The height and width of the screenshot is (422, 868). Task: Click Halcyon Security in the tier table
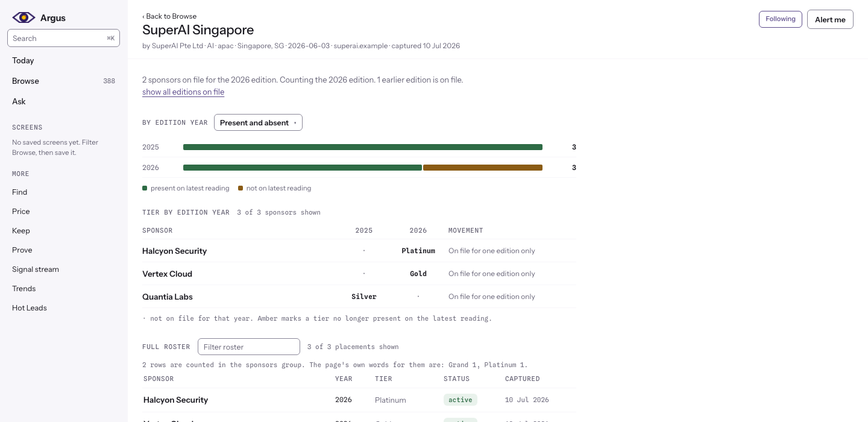click(x=174, y=251)
